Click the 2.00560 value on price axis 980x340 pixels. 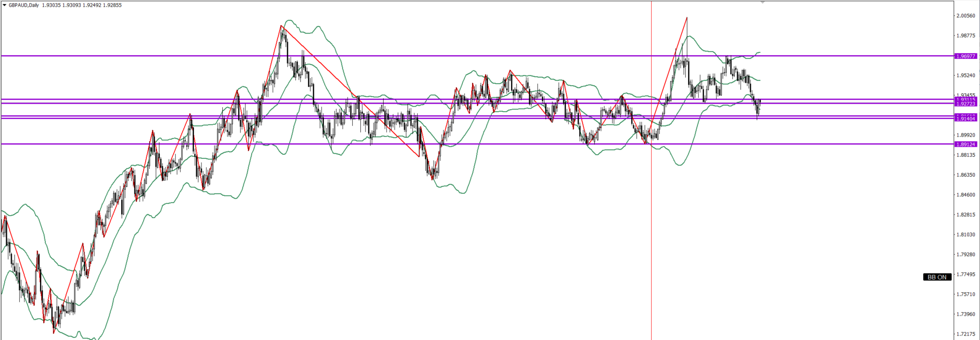965,16
